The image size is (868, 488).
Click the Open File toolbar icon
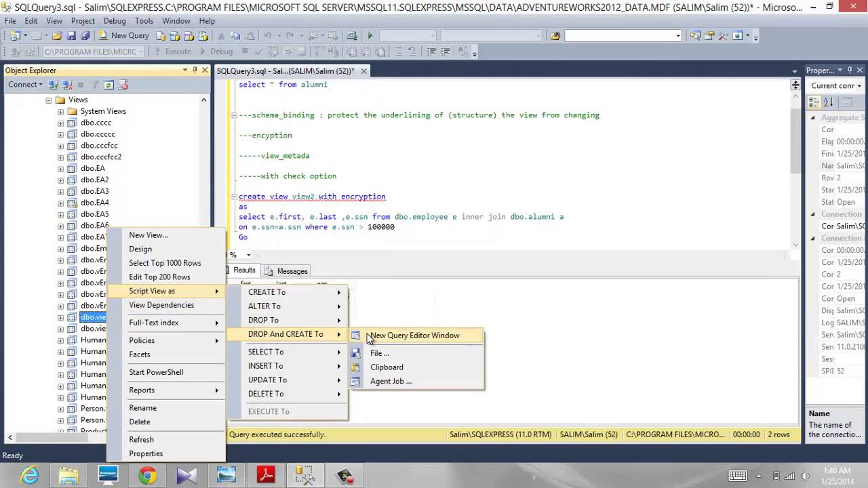(x=57, y=36)
